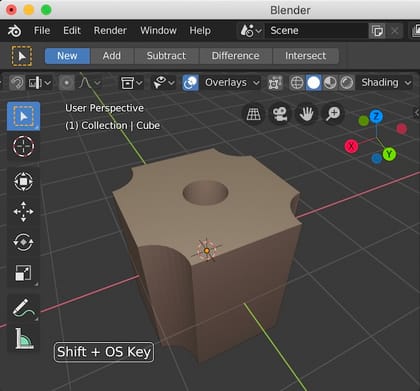Click the negative Y green gizmo dot

[x=364, y=121]
